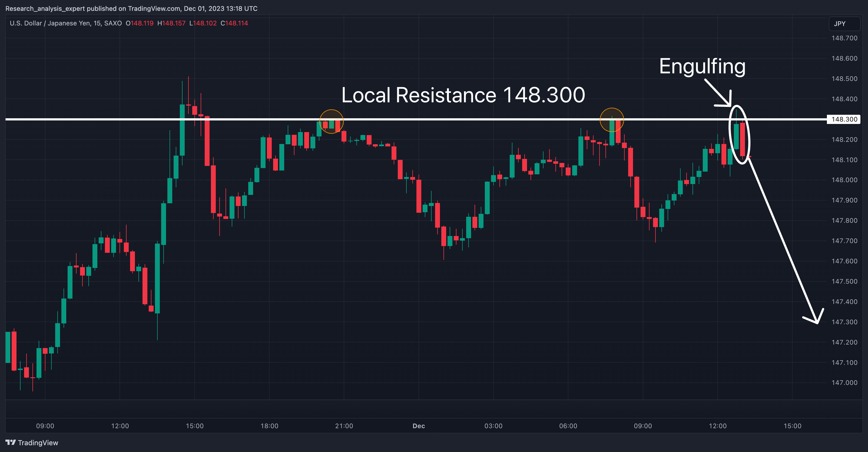
Task: Click the 21:00 time axis label
Action: pyautogui.click(x=344, y=426)
